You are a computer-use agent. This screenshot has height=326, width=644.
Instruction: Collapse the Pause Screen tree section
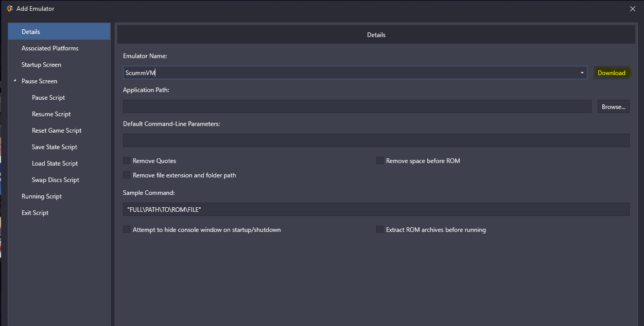click(15, 81)
